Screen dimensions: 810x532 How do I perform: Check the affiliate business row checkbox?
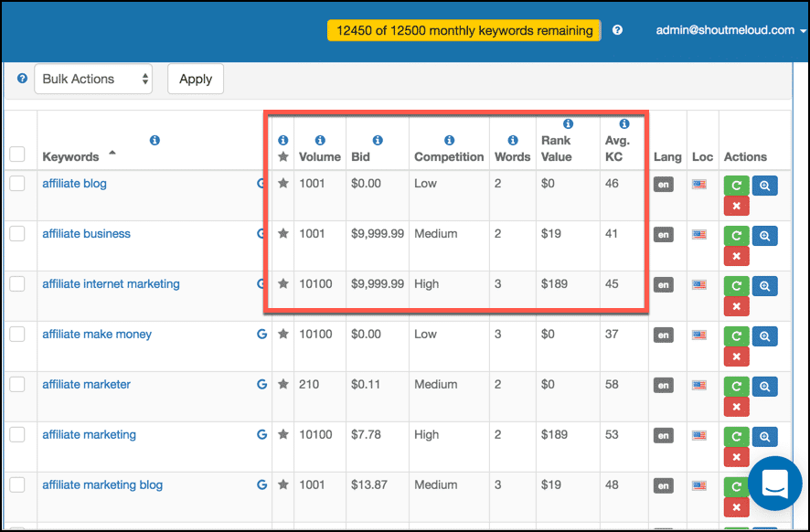point(17,233)
